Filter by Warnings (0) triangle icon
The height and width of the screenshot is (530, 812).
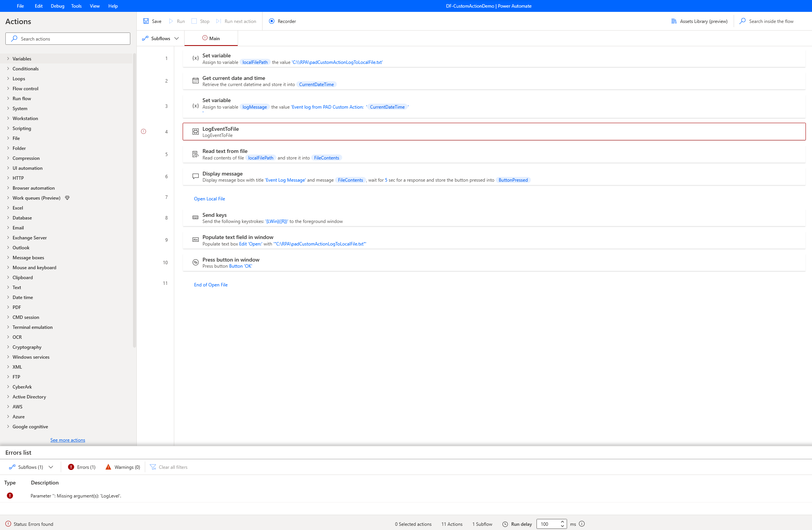(109, 467)
